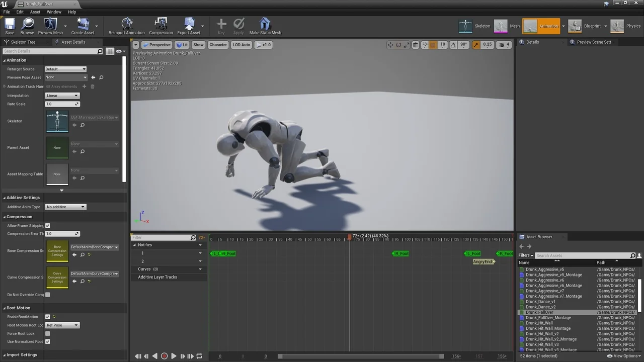Toggle the Allow Frame Stripping checkbox
The image size is (644, 362).
coord(48,226)
